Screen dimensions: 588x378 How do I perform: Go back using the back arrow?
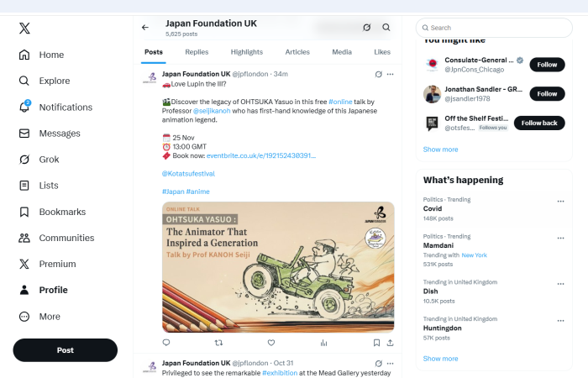145,27
